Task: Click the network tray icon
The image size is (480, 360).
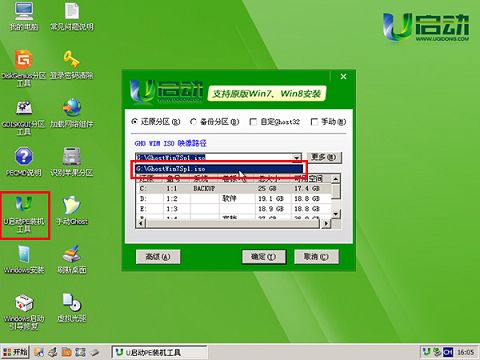Action: pyautogui.click(x=437, y=352)
